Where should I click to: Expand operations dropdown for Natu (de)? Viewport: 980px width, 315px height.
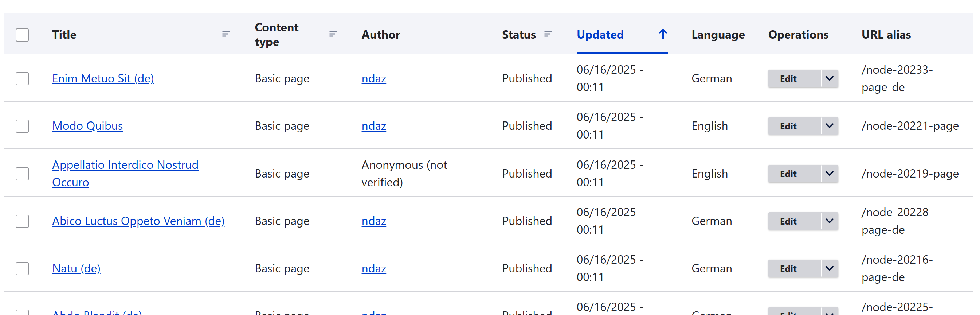coord(829,269)
